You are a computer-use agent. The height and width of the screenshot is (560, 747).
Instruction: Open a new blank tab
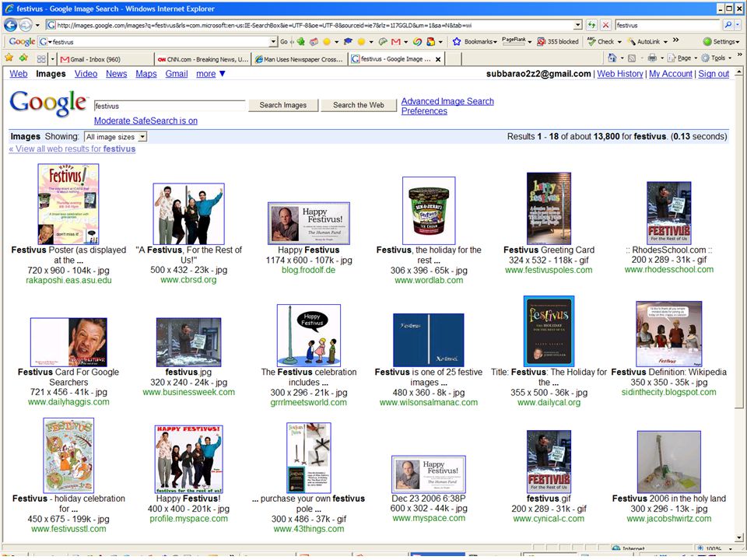pos(454,59)
